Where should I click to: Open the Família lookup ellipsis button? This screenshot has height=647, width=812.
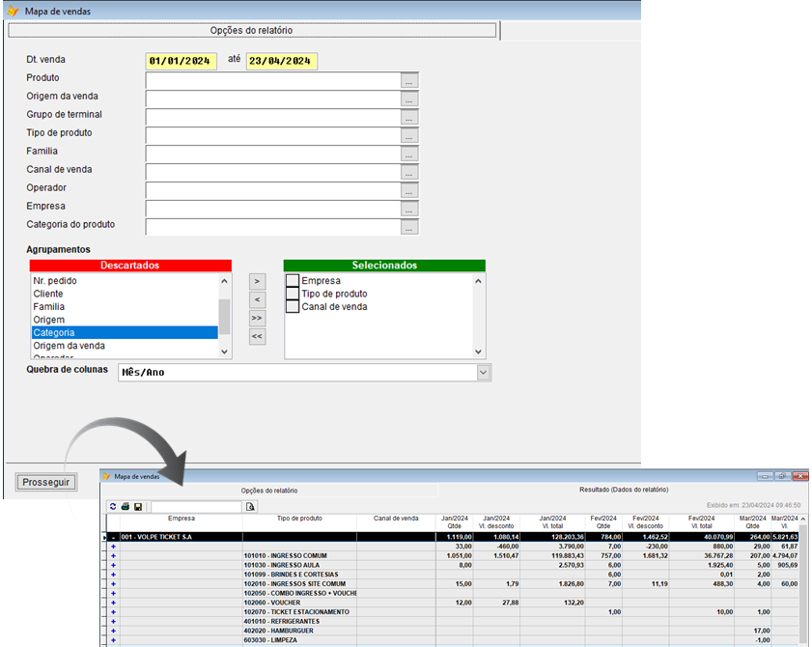tap(410, 154)
